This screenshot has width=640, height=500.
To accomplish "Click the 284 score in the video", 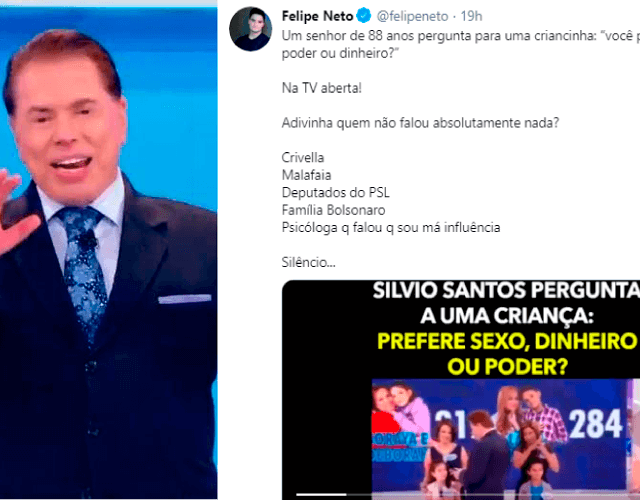I will [x=596, y=424].
